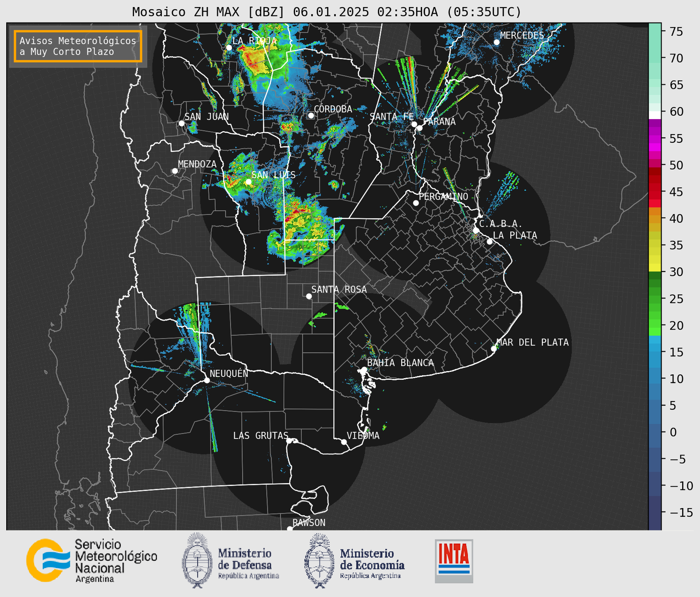This screenshot has height=597, width=700.
Task: Select the Mar del Plata city marker
Action: [x=494, y=349]
